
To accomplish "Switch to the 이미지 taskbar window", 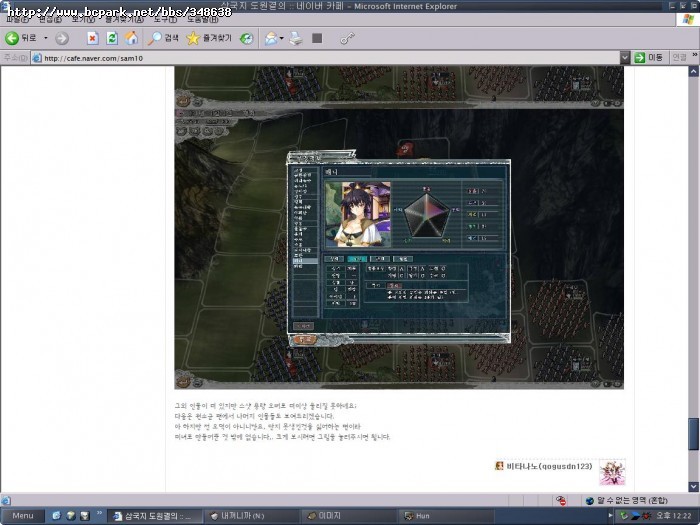I will pos(349,516).
